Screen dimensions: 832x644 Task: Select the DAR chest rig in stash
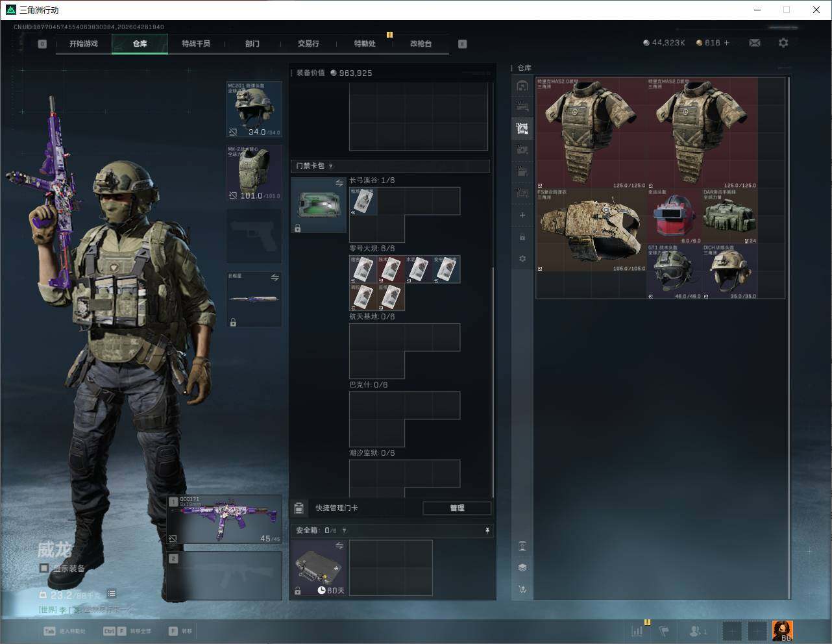730,217
